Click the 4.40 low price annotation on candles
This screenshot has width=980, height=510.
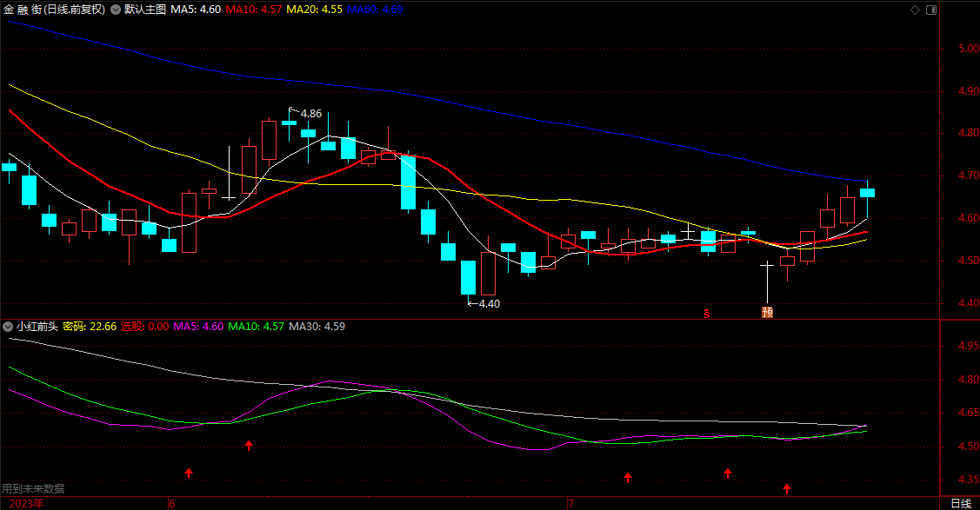(x=490, y=304)
